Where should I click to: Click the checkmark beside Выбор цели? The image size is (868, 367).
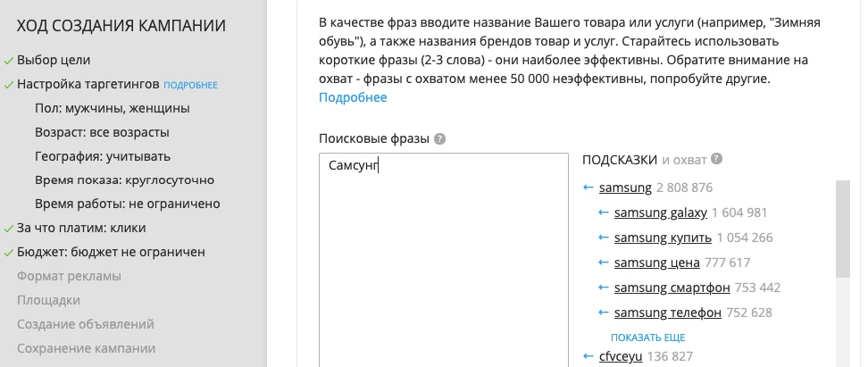pyautogui.click(x=8, y=61)
